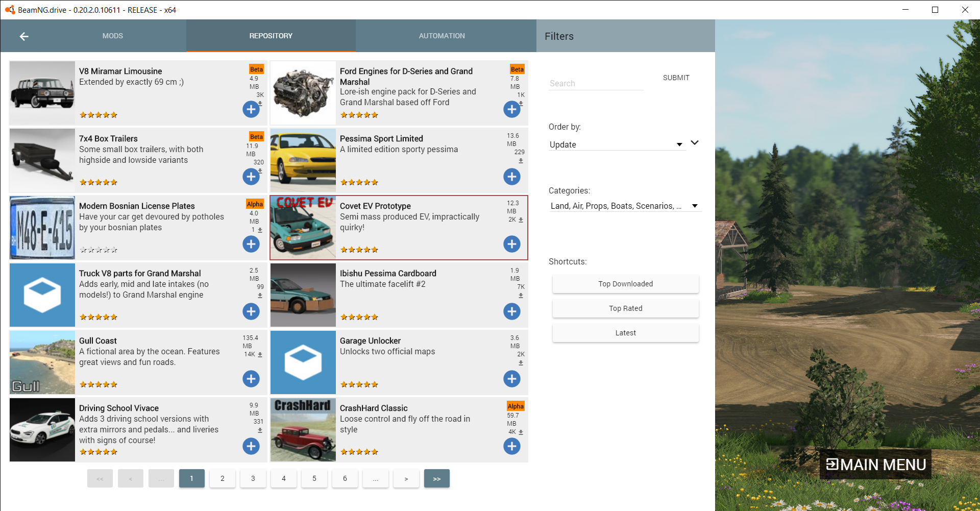
Task: Click the Main Menu exit icon
Action: tap(832, 464)
